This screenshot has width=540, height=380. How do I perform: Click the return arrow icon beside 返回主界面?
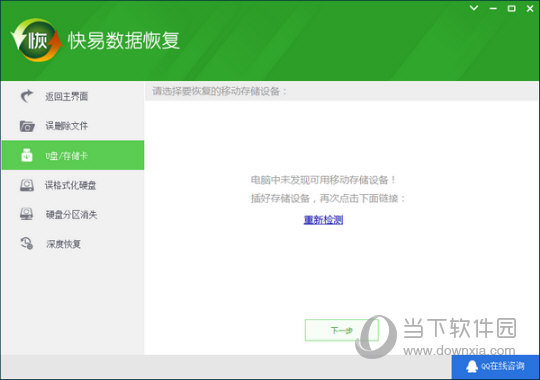[27, 96]
